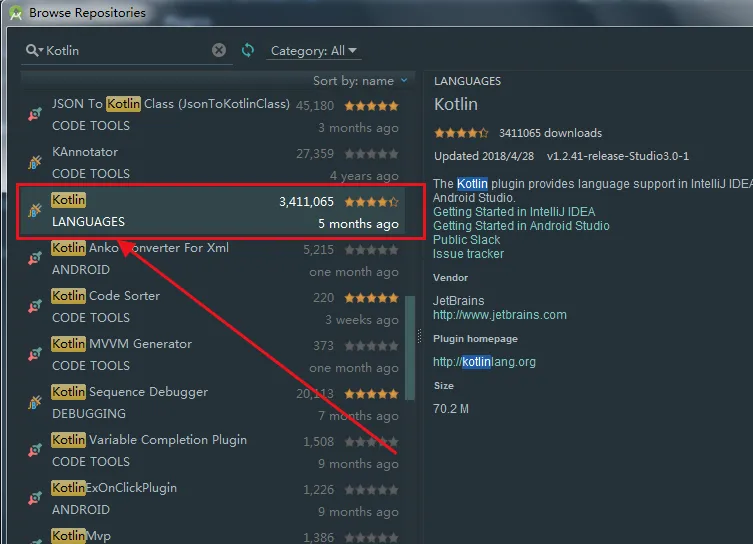Click the JSON To Kotlin Class plugin icon
The image size is (753, 544).
point(35,114)
